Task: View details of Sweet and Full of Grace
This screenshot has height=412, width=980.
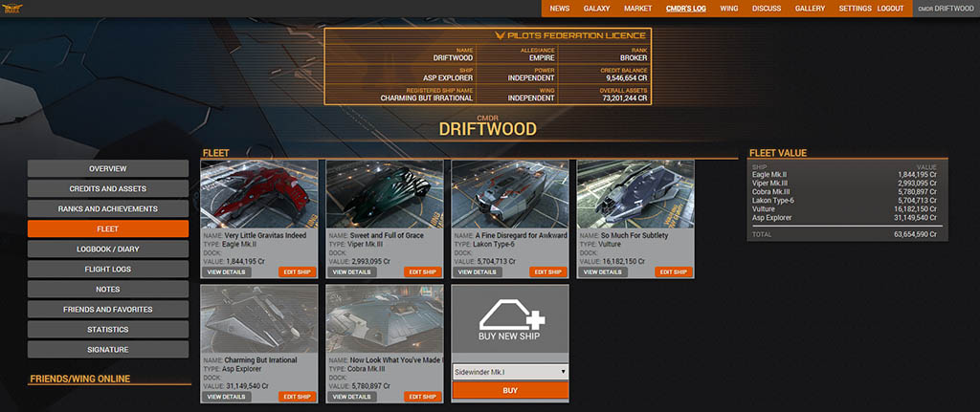Action: (x=352, y=272)
